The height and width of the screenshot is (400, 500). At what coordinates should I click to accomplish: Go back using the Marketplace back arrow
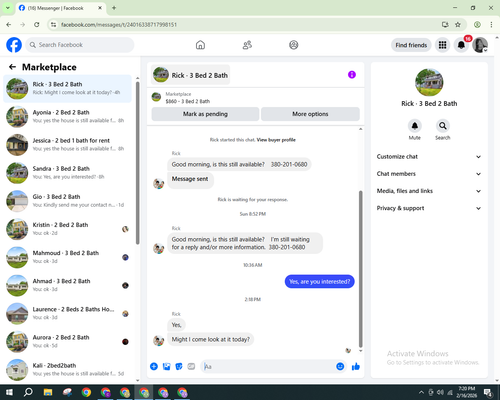click(12, 67)
